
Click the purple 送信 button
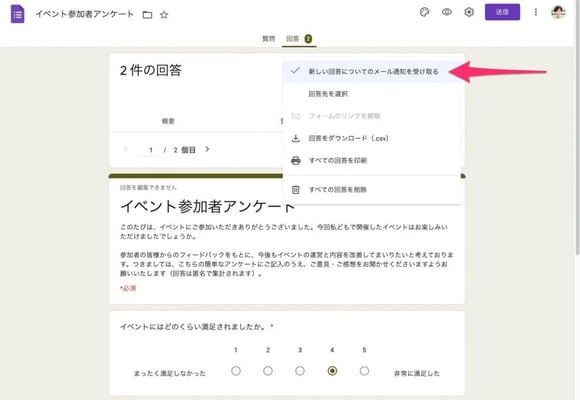(x=502, y=12)
